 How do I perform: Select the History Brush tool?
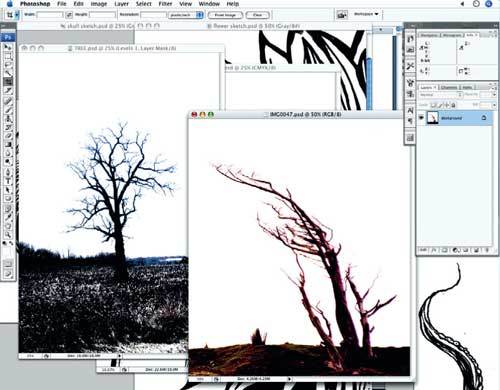[8, 127]
